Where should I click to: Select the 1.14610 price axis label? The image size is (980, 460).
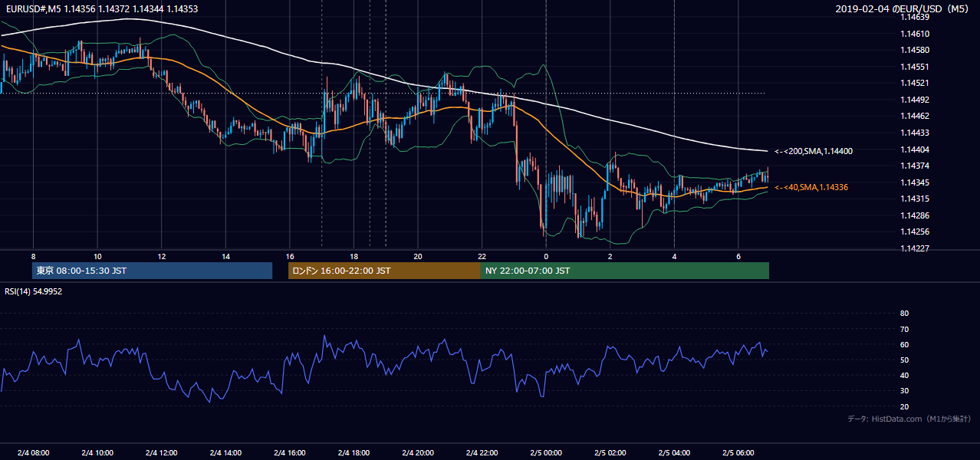click(916, 34)
